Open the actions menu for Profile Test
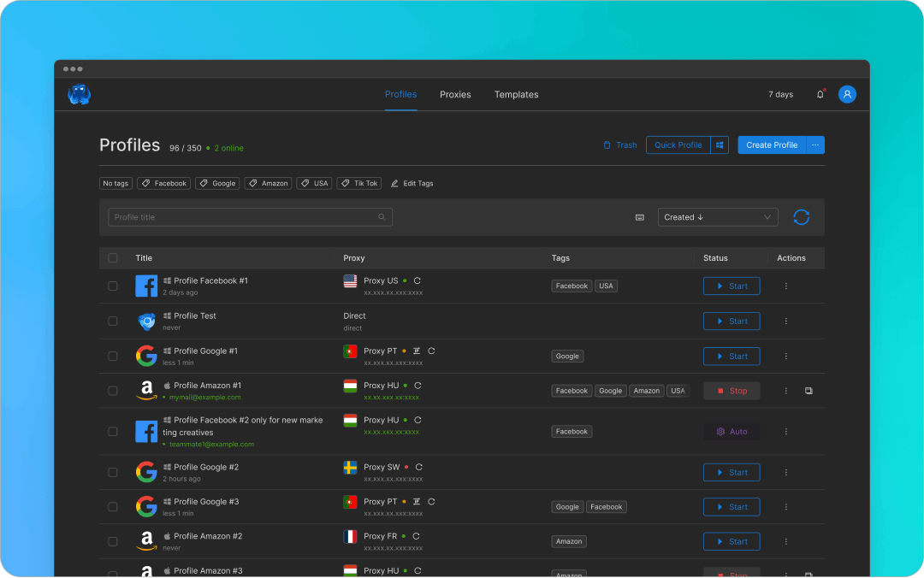 point(785,321)
